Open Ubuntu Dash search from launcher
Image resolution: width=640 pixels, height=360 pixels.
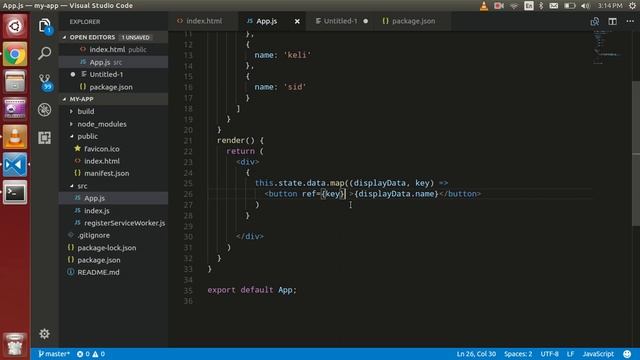pos(15,26)
